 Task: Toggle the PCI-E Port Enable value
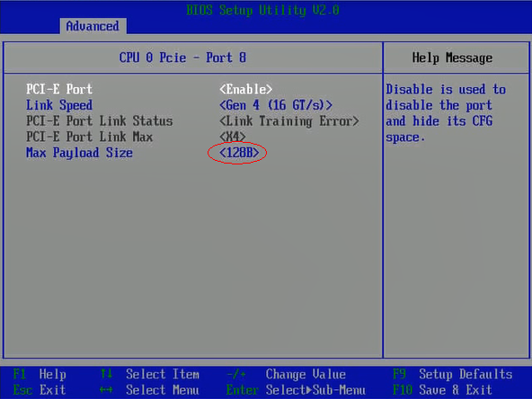[246, 89]
